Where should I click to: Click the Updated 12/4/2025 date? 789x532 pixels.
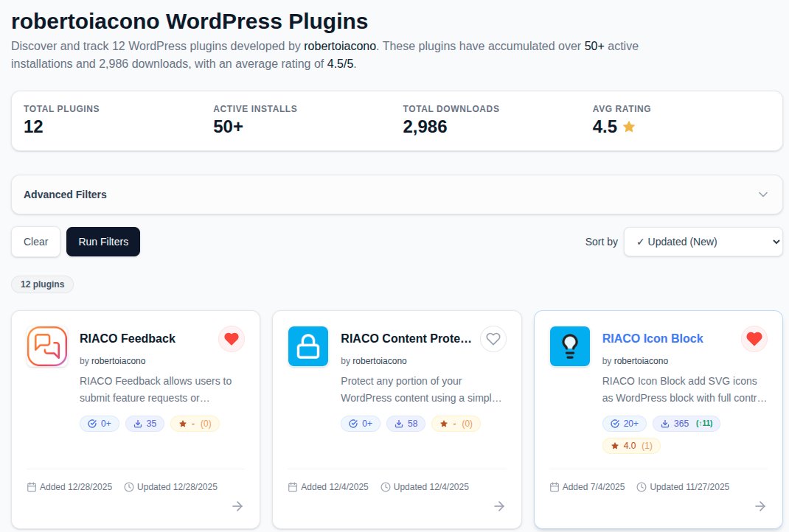point(425,487)
